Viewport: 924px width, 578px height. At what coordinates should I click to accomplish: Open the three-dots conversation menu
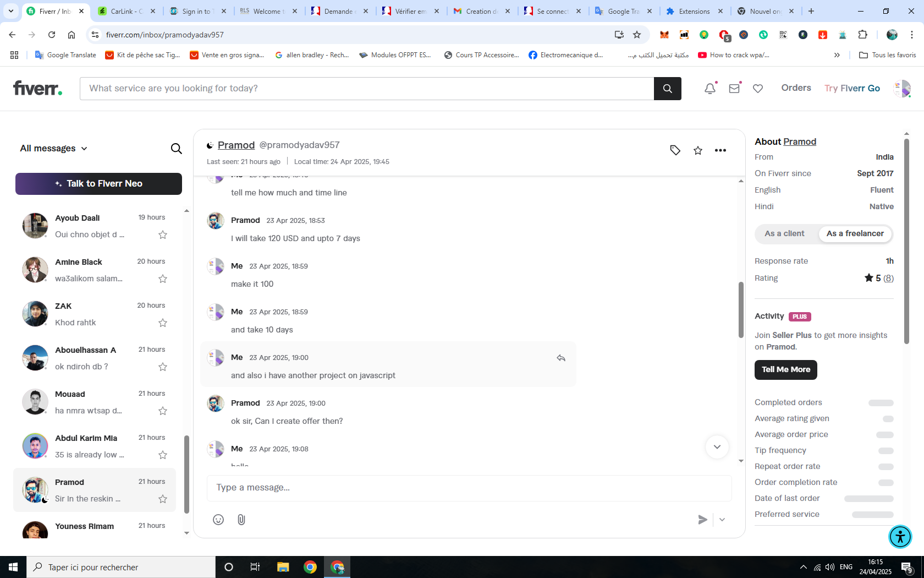tap(721, 150)
